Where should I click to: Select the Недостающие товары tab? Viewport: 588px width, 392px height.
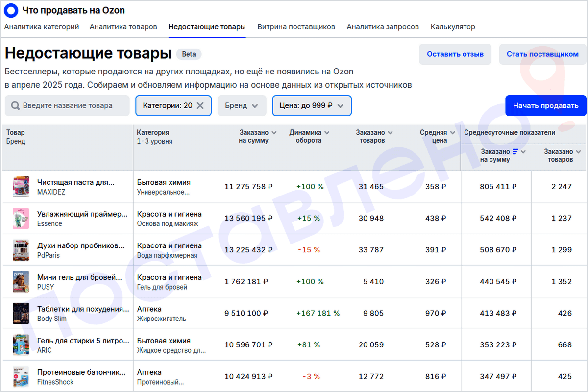[207, 27]
